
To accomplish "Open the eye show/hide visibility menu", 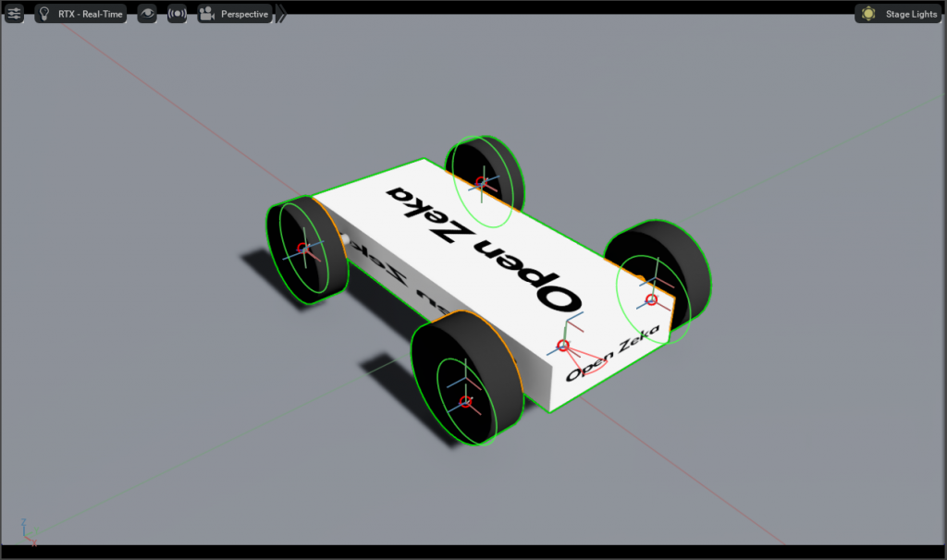I will (147, 13).
